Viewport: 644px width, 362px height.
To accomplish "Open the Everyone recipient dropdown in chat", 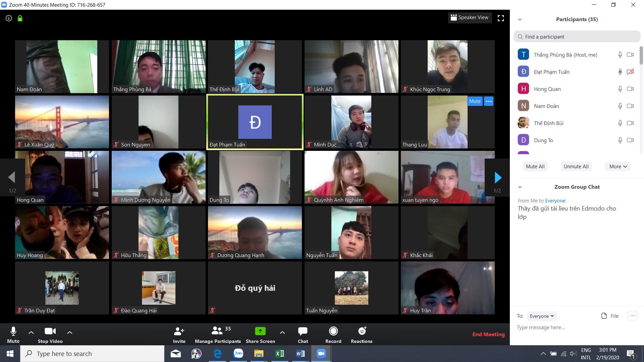I will point(541,316).
